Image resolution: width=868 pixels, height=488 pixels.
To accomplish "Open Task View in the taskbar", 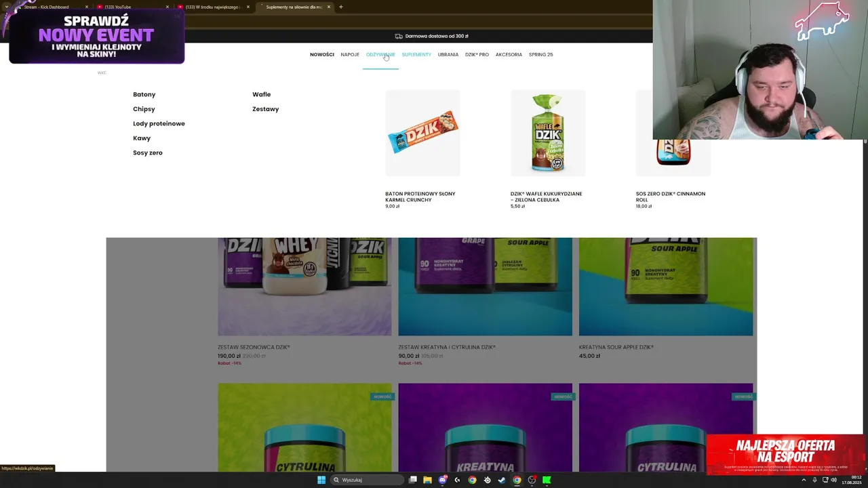I will click(x=412, y=480).
